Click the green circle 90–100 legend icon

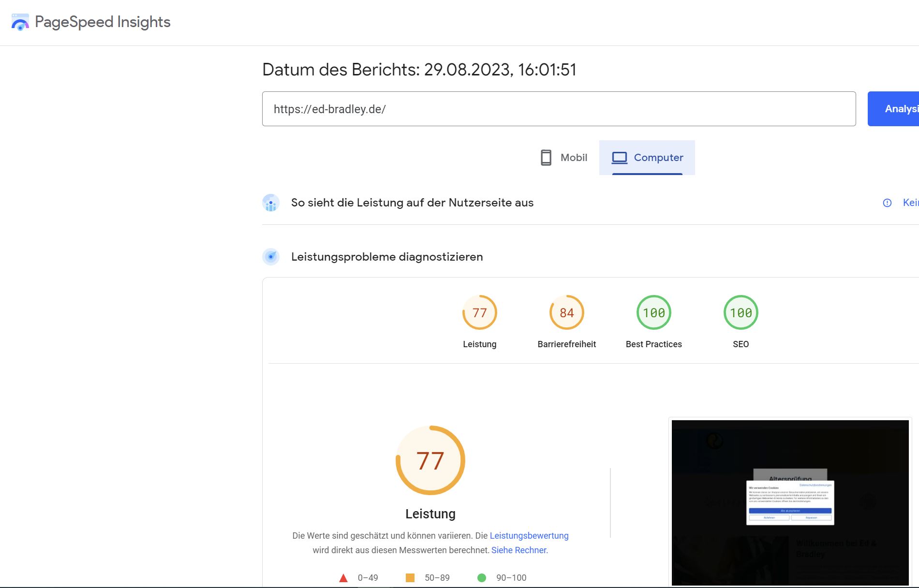pyautogui.click(x=482, y=578)
